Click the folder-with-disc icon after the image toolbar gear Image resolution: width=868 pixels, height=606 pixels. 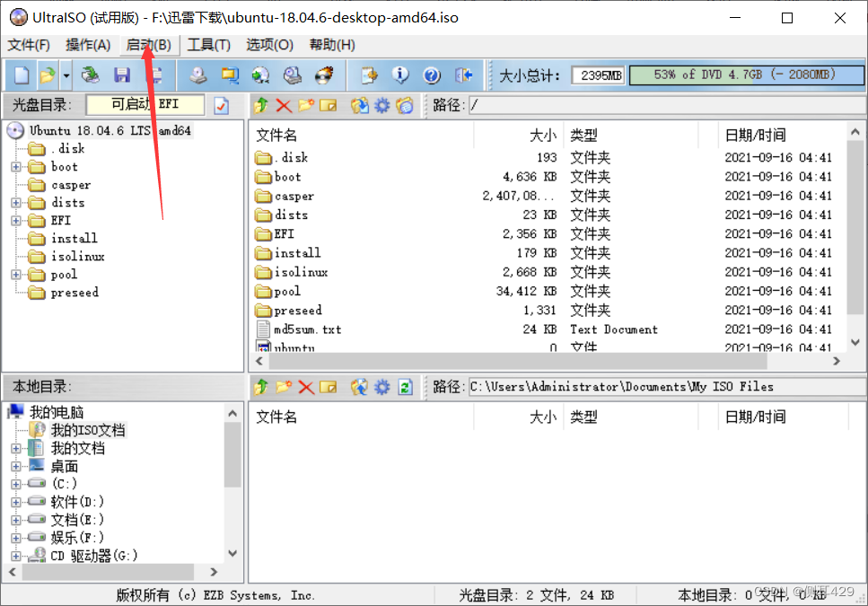pos(405,105)
